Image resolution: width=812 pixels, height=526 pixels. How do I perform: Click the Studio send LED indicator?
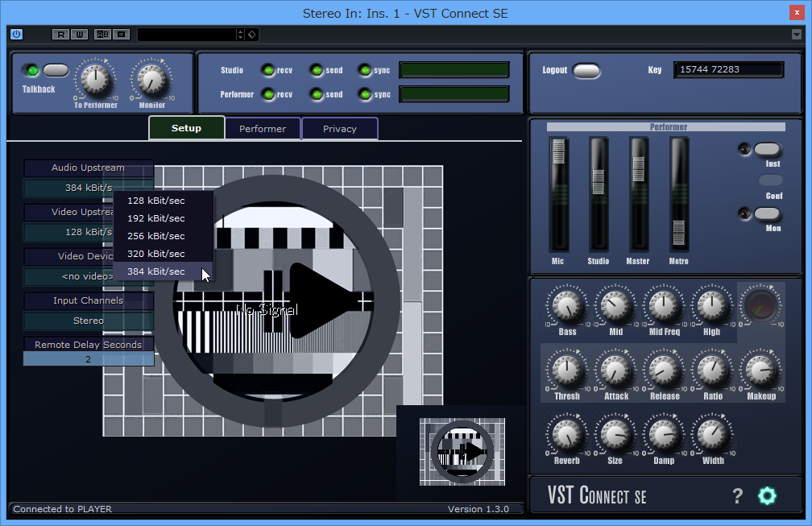(x=317, y=70)
